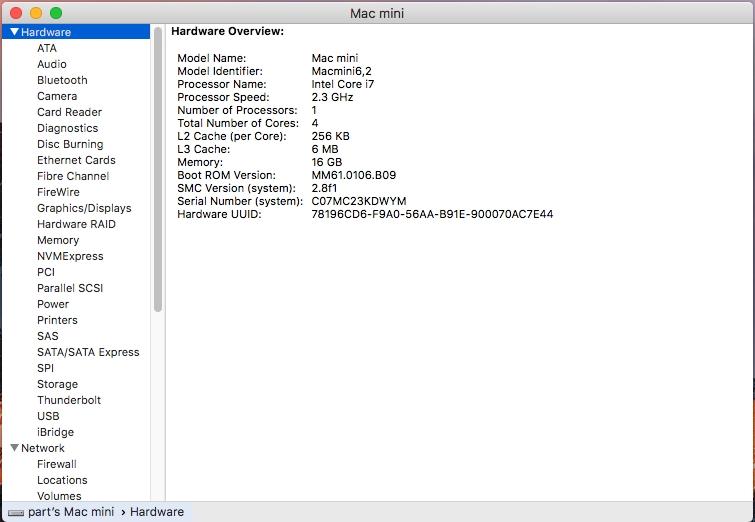Screen dimensions: 755x522
Task: Open Bluetooth hardware info
Action: pos(62,80)
